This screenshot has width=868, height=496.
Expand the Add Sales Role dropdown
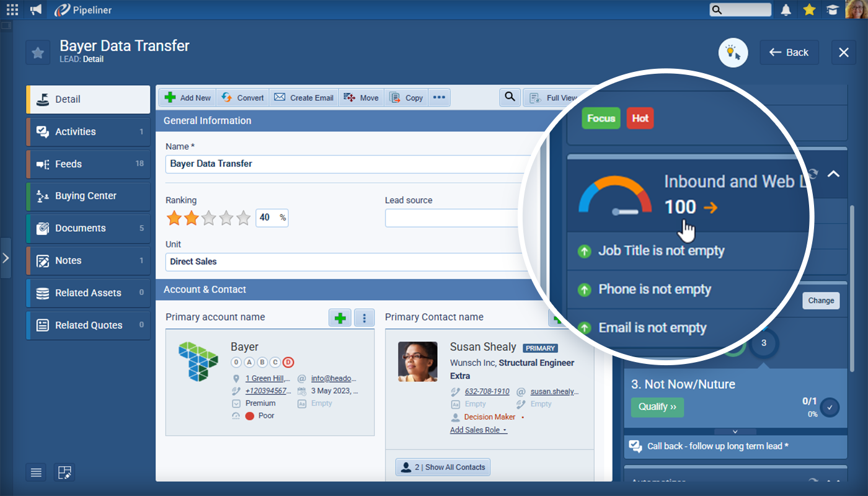click(478, 430)
